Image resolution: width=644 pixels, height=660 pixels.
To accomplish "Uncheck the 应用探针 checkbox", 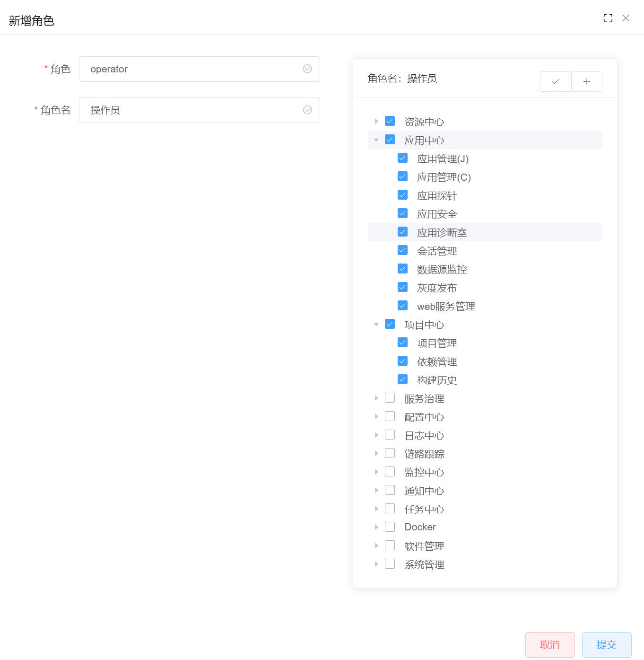I will [x=402, y=195].
